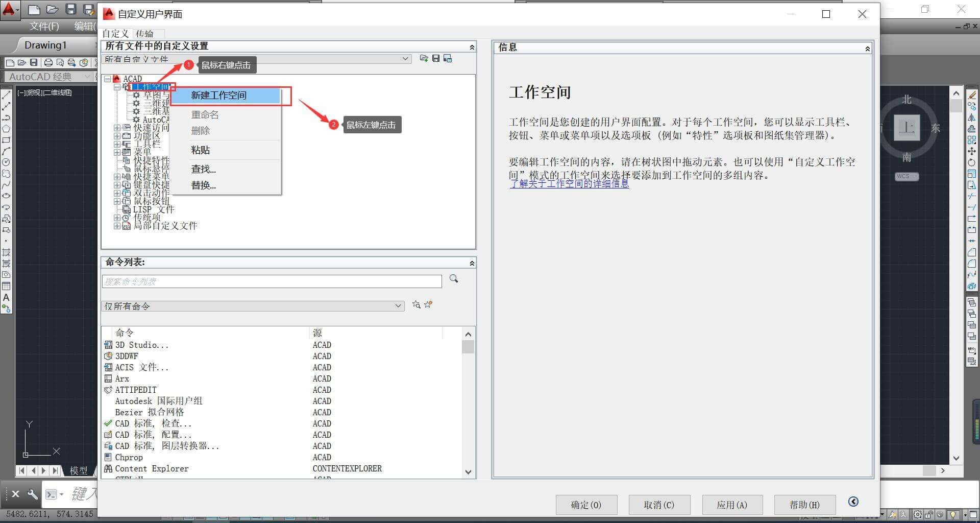Select the ATTIPEDIT command row

[282, 390]
